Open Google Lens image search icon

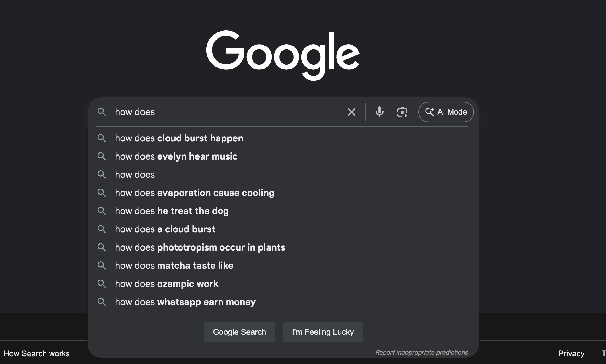(402, 112)
